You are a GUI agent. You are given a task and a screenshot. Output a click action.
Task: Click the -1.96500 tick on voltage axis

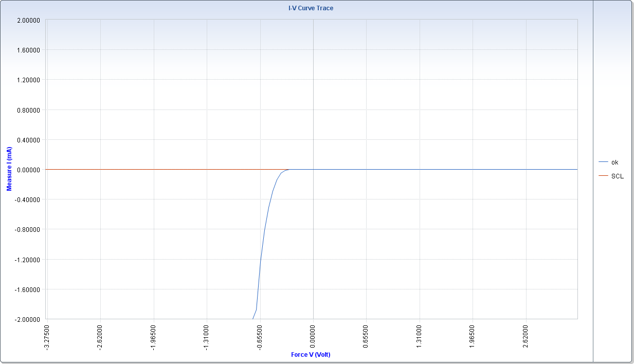coord(154,336)
